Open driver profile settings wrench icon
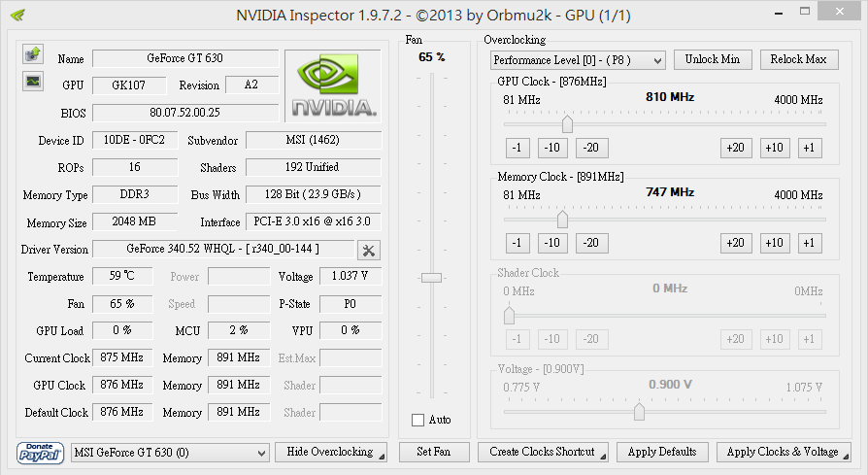This screenshot has width=868, height=475. pos(369,251)
